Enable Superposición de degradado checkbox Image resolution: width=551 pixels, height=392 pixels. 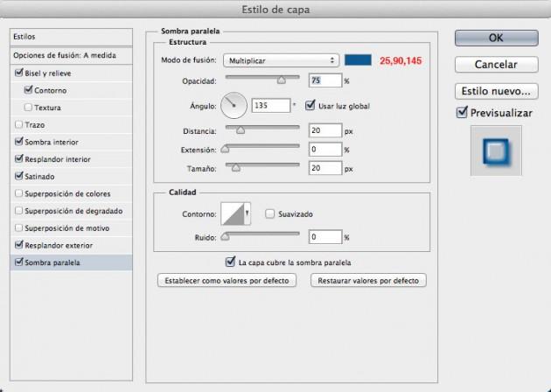point(19,211)
